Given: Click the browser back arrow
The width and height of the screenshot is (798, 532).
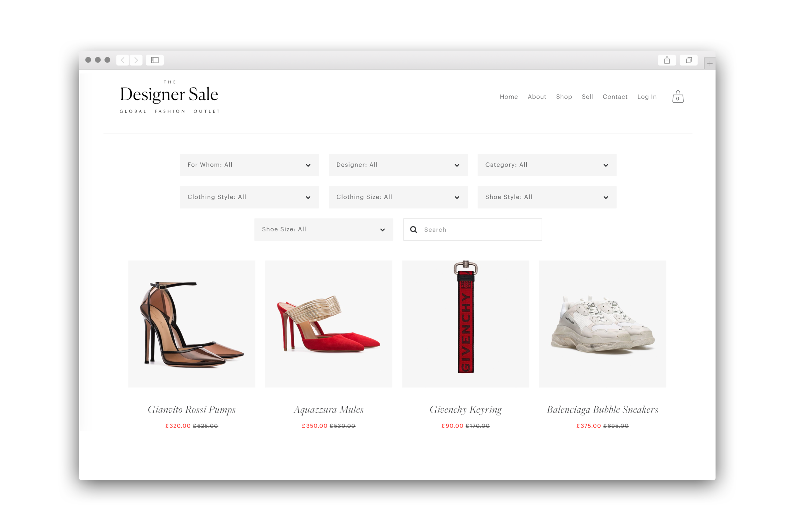Looking at the screenshot, I should point(123,60).
